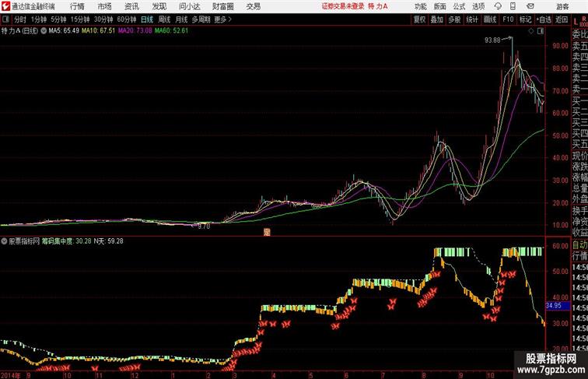The image size is (588, 379).
Task: Open the 交易 menu
Action: coord(253,6)
